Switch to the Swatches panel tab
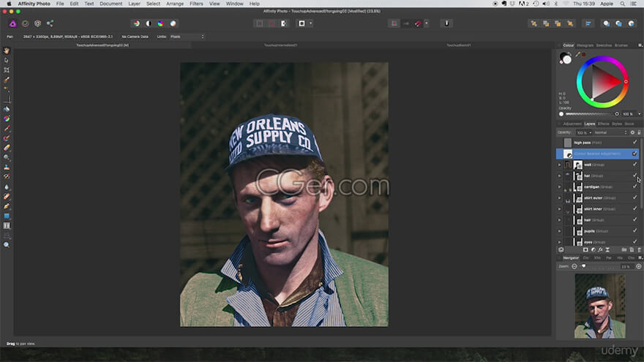Screen dimensions: 644x362 point(604,45)
